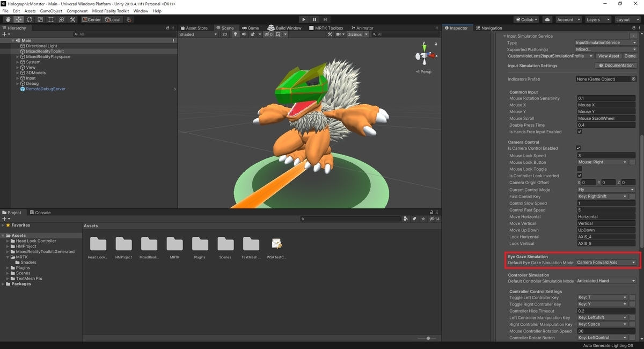The image size is (644, 349).
Task: Open the Documentation button
Action: 616,66
